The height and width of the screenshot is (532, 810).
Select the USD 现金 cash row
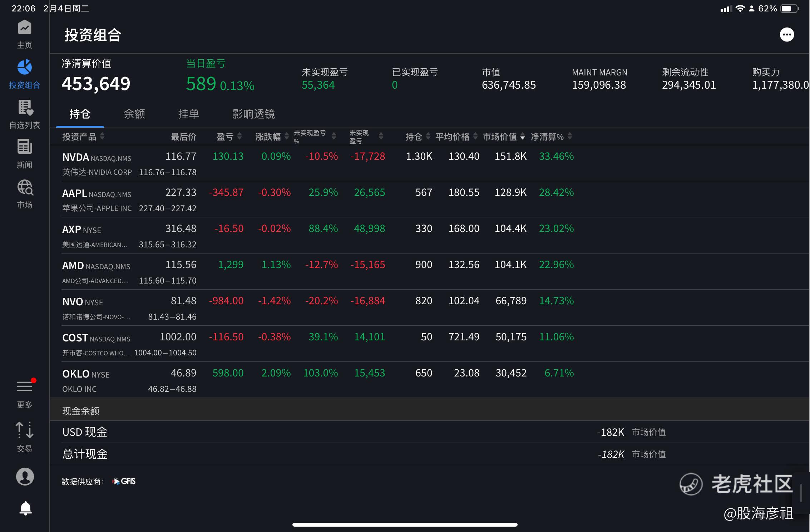click(x=430, y=432)
